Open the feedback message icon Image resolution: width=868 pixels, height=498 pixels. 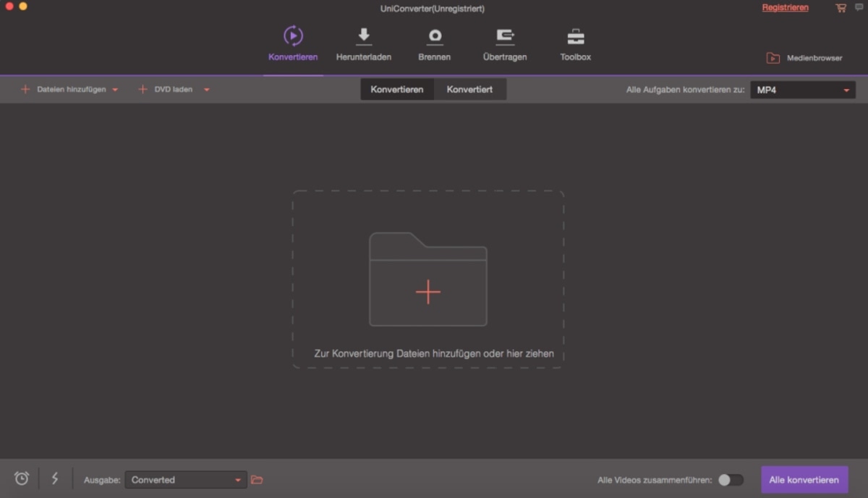click(x=858, y=7)
